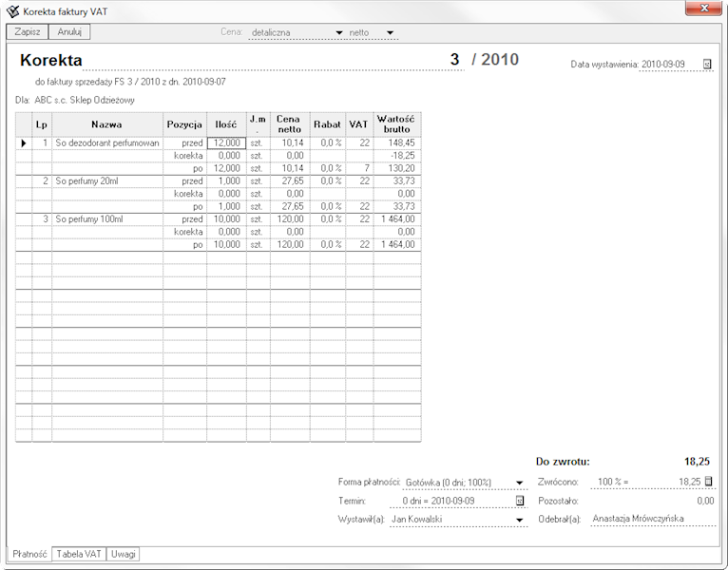
Task: Open the netto price mode dropdown
Action: tap(391, 33)
